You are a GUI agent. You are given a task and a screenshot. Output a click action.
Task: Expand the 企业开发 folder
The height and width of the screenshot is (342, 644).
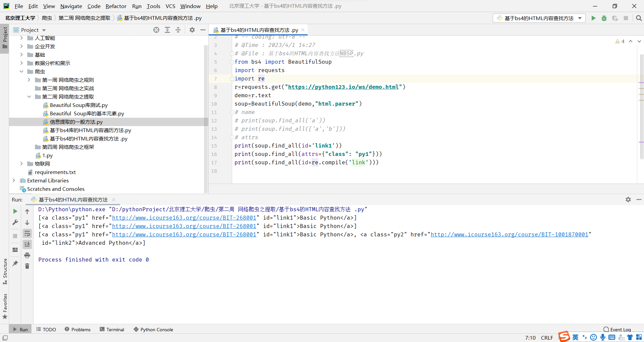(21, 46)
